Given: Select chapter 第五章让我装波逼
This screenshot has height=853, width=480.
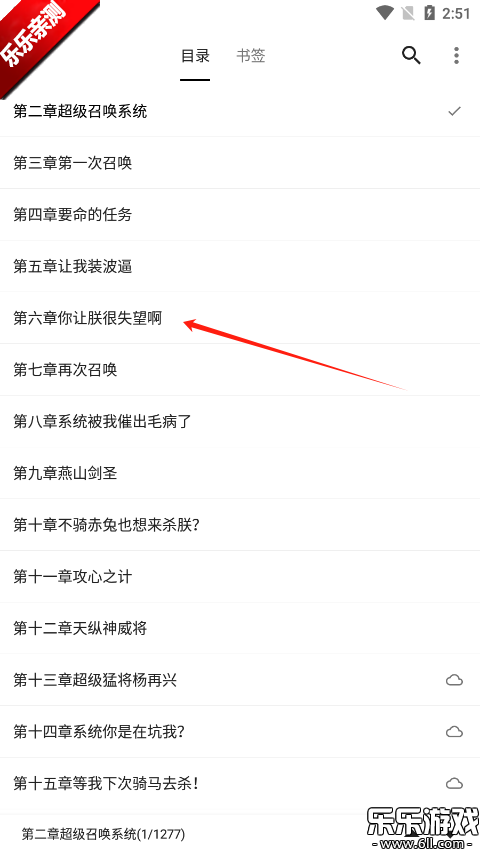Looking at the screenshot, I should 240,267.
